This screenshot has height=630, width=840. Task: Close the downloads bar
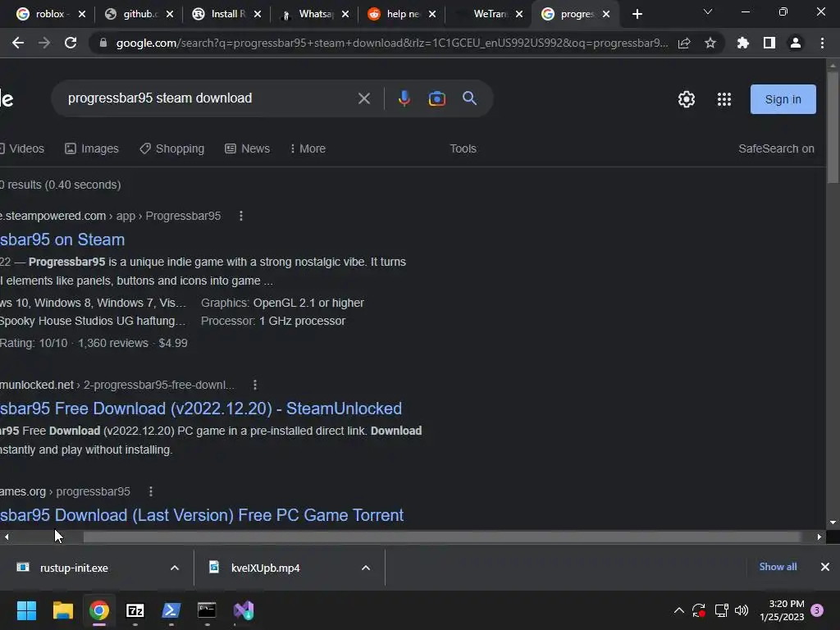825,567
